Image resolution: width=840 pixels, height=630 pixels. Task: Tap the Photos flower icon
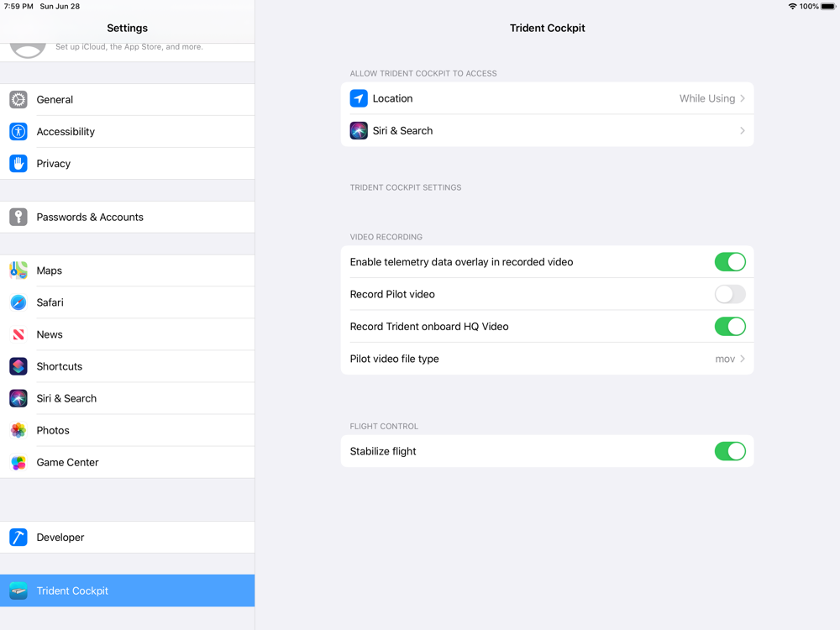(x=18, y=430)
